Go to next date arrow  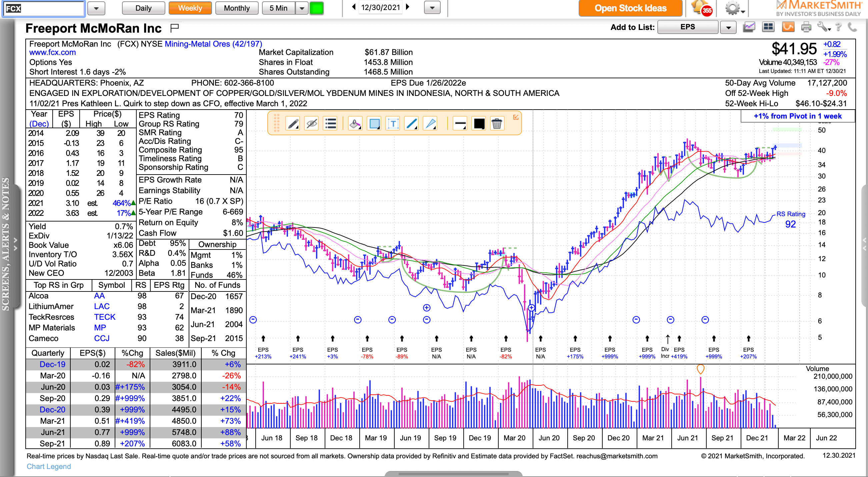[x=408, y=7]
